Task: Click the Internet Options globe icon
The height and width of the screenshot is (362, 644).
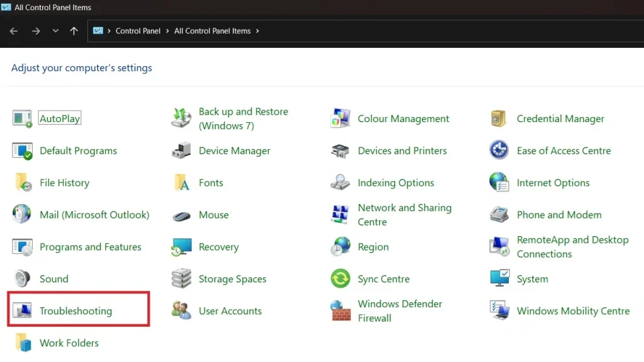Action: click(x=499, y=183)
